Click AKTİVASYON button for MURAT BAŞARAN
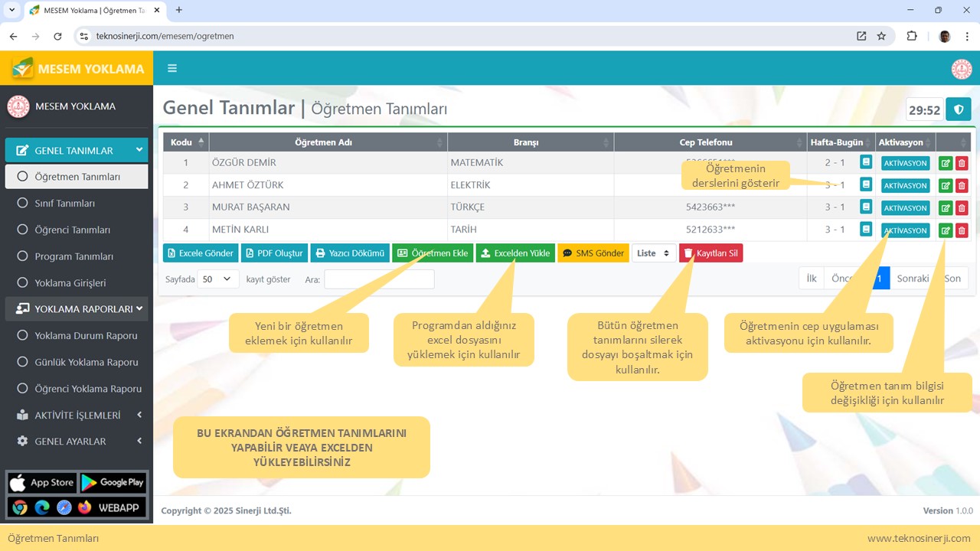980x551 pixels. [x=905, y=207]
